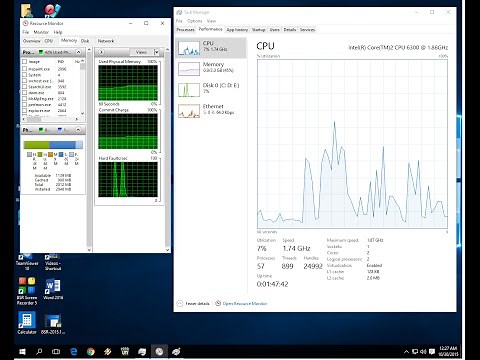Image resolution: width=480 pixels, height=360 pixels.
Task: Click the Used Physical Memory graph
Action: pyautogui.click(x=128, y=83)
